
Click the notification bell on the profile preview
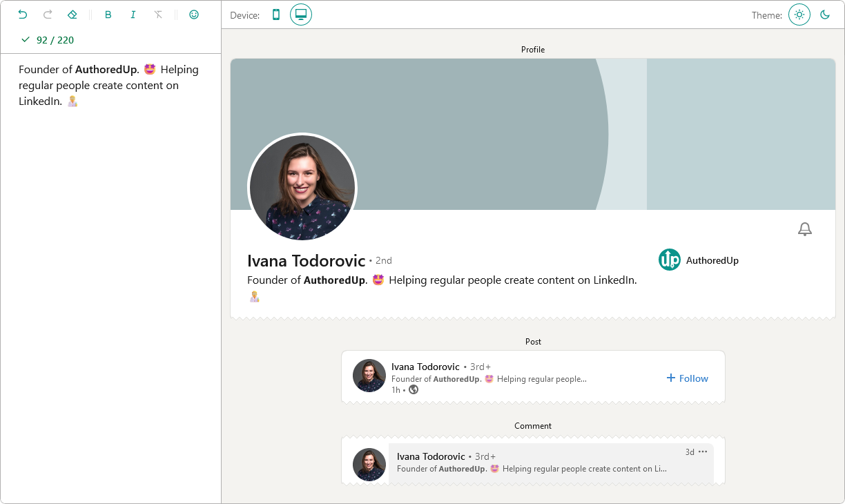[804, 229]
